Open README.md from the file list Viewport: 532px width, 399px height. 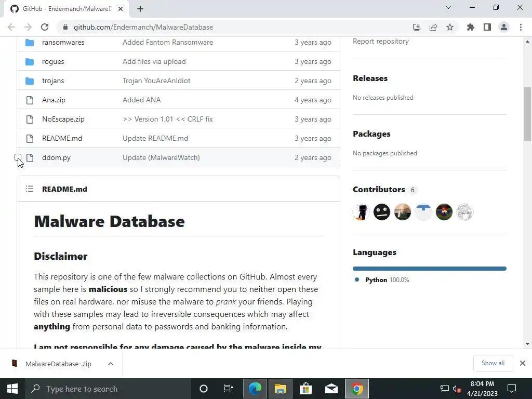pos(62,138)
